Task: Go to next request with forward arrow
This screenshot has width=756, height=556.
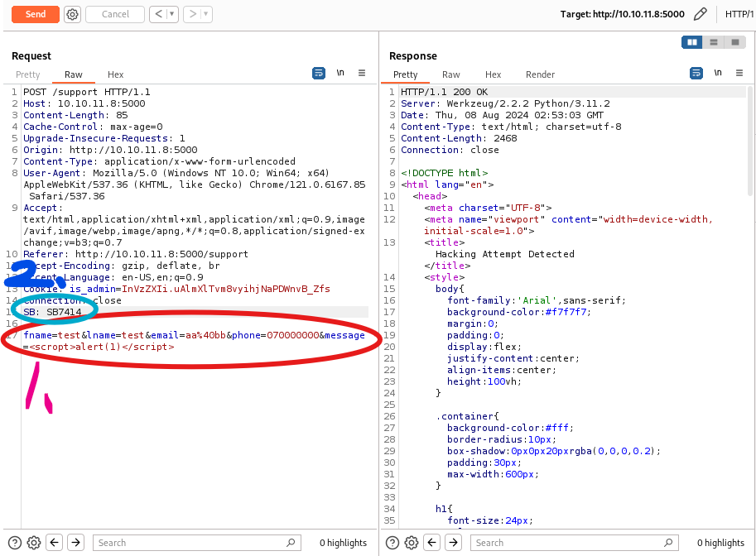Action: (x=192, y=14)
